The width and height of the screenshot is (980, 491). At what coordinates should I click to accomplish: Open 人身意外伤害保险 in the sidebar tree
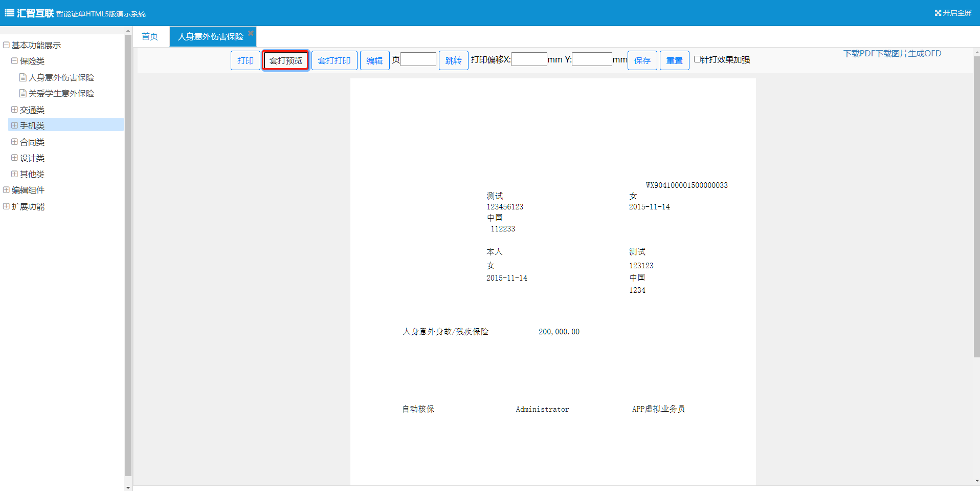click(x=61, y=77)
